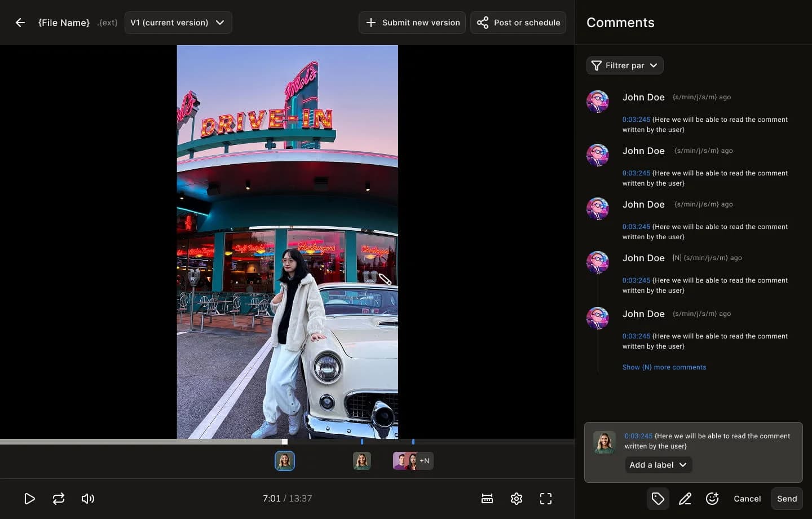Open Submit new version
Image resolution: width=812 pixels, height=519 pixels.
(412, 23)
